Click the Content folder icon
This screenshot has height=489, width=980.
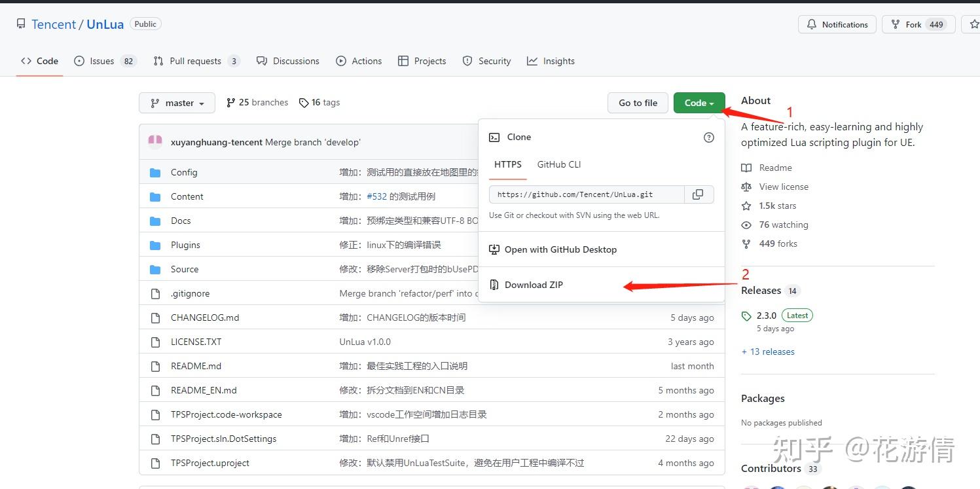click(x=155, y=197)
